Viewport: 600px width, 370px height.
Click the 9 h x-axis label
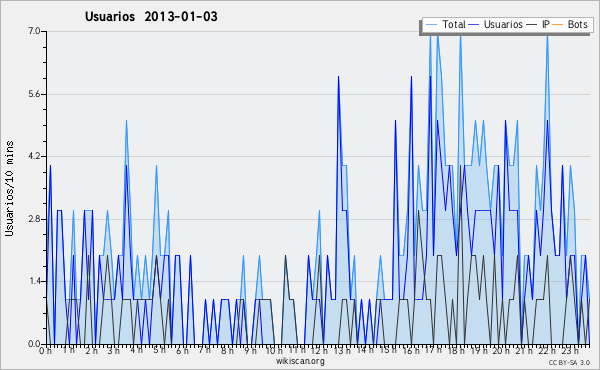click(x=250, y=351)
